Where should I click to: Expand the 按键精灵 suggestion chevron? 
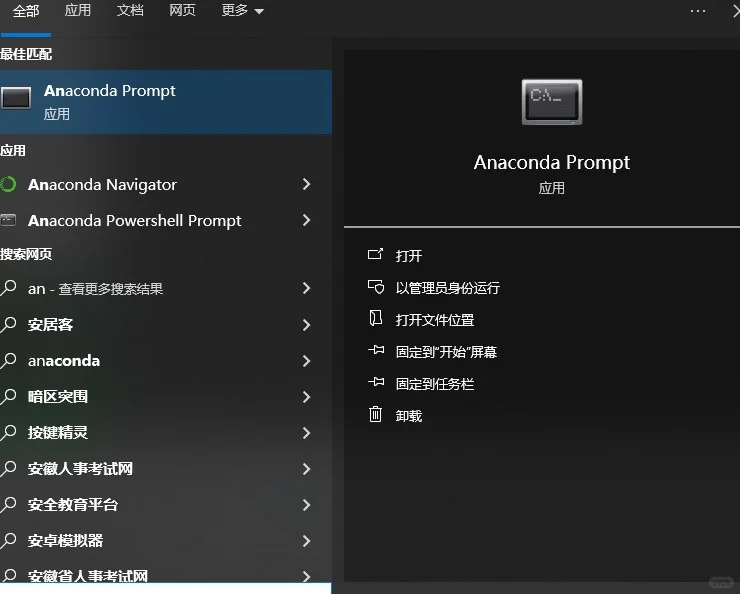pyautogui.click(x=306, y=433)
